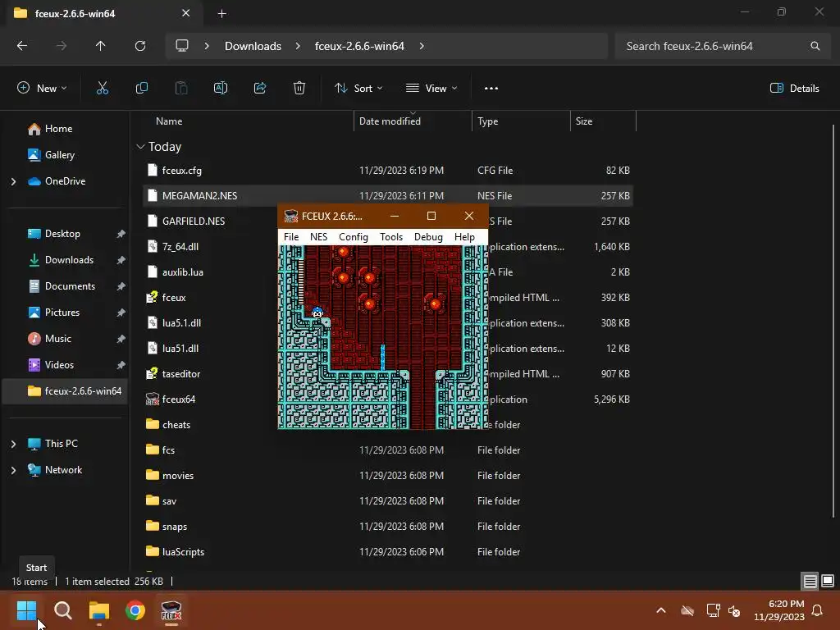Viewport: 840px width, 630px height.
Task: Open the Help menu in FCEUX
Action: pos(464,237)
